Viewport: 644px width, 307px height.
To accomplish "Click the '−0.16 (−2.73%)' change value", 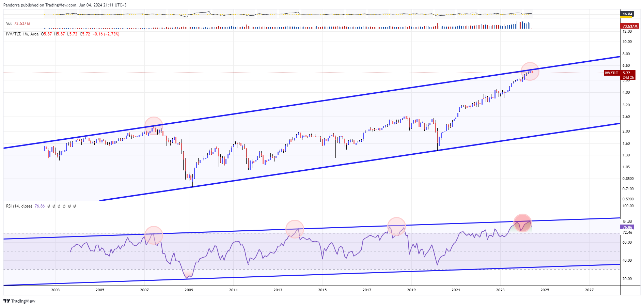I will [106, 34].
